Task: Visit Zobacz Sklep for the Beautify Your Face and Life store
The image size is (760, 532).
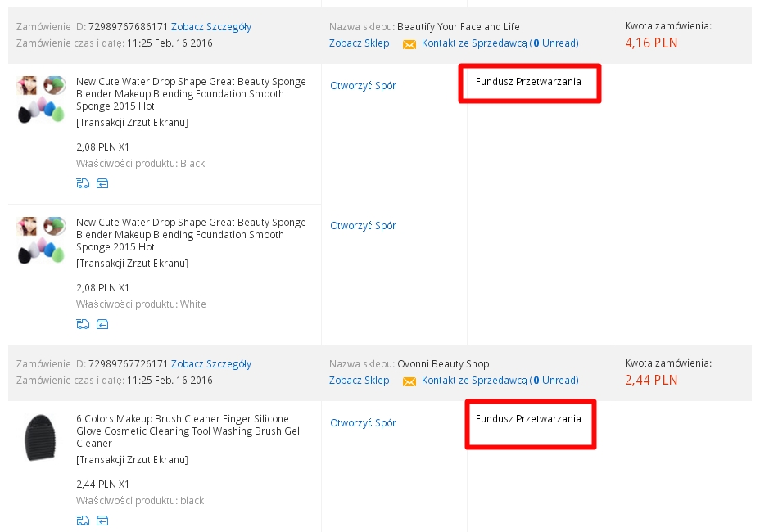Action: click(x=359, y=43)
